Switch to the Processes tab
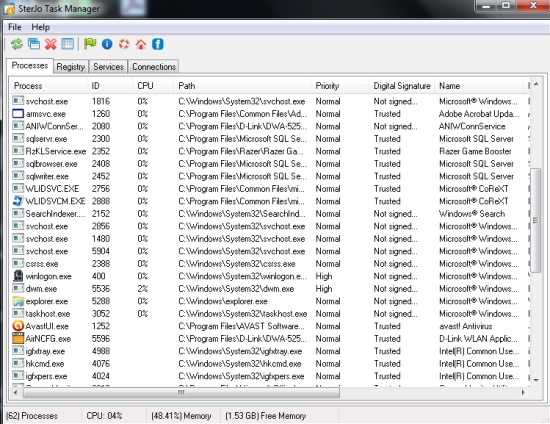This screenshot has height=424, width=550. coord(30,66)
